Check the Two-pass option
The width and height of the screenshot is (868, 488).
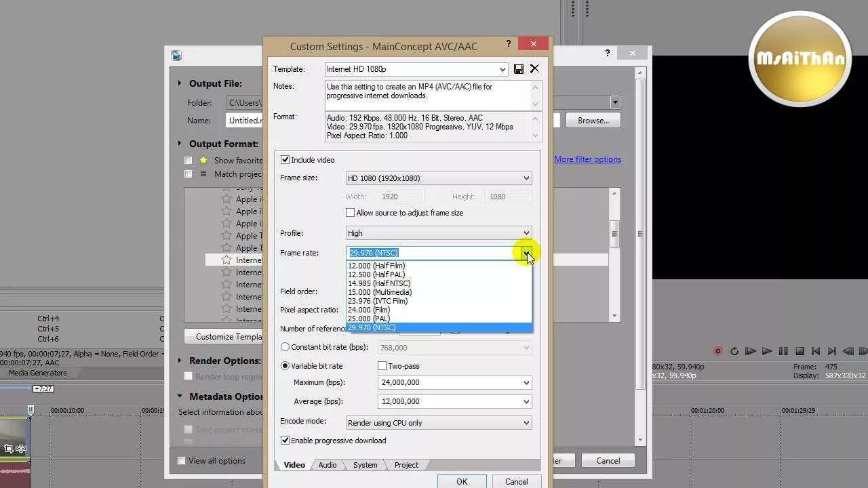[382, 366]
